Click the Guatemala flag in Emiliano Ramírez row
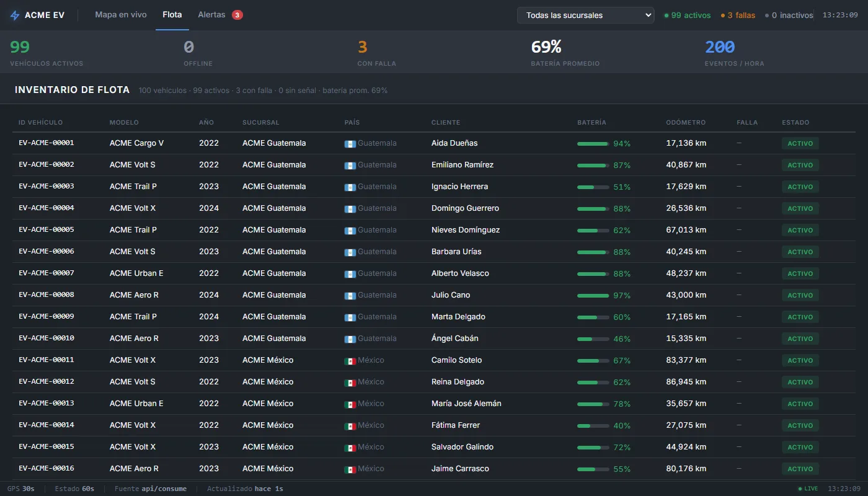This screenshot has width=868, height=496. point(350,166)
